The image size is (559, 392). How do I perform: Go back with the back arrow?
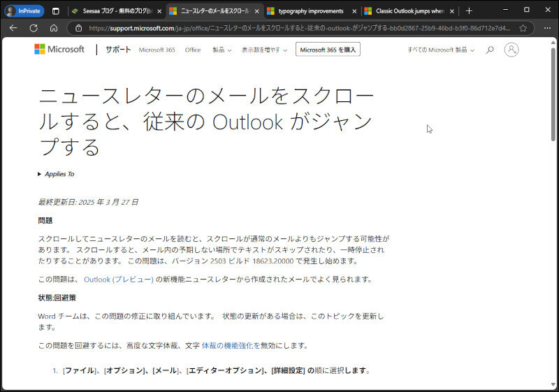coord(13,28)
